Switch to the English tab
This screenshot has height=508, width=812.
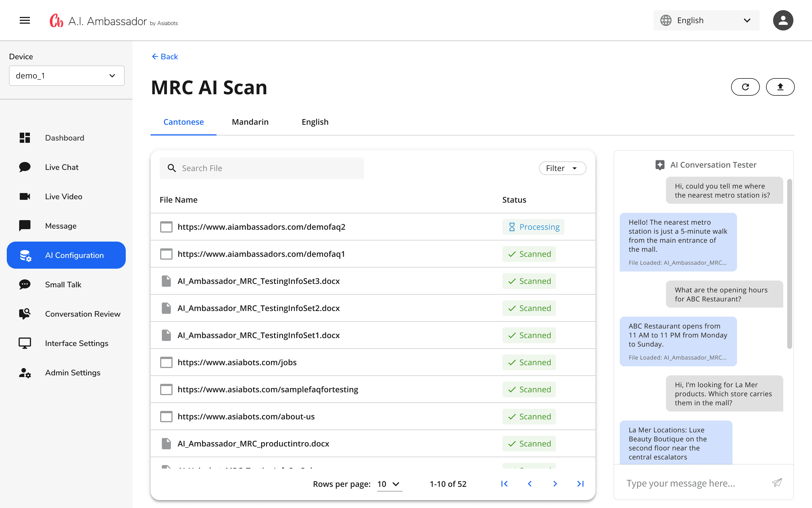(315, 122)
